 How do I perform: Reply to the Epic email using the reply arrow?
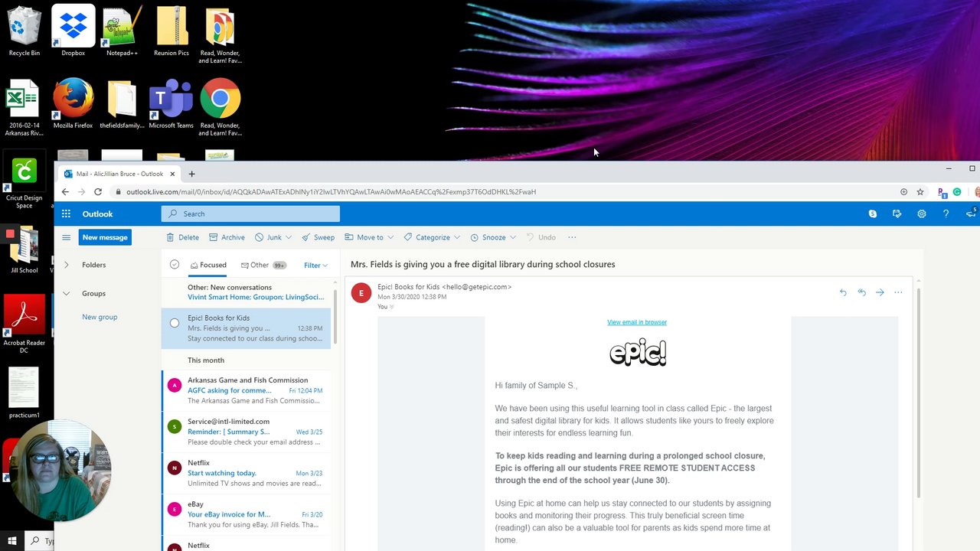tap(843, 292)
